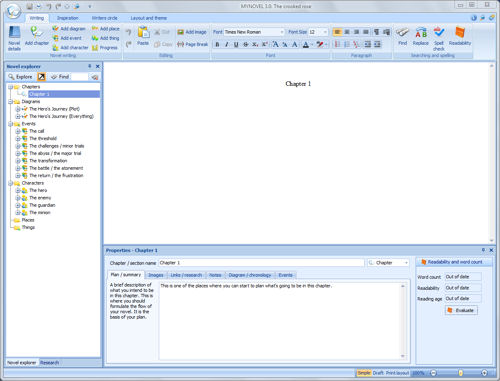Click the Chapter / section name field
The image size is (500, 381).
(261, 263)
